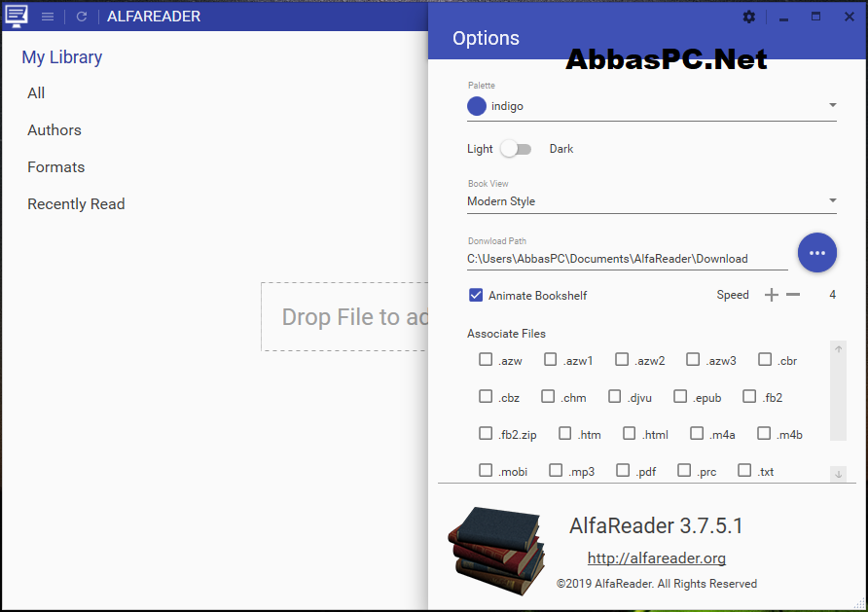Screen dimensions: 868x612
Task: Open the http://alfareader.org link
Action: point(657,558)
